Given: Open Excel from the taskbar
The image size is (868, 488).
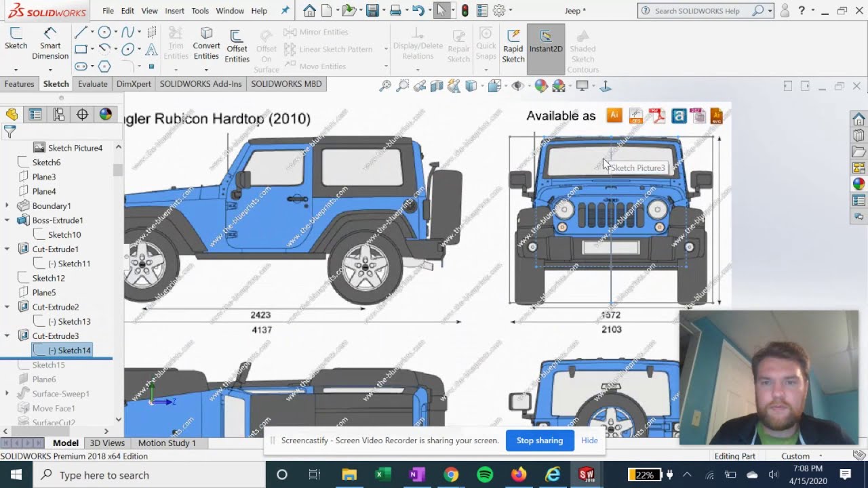Looking at the screenshot, I should point(383,474).
